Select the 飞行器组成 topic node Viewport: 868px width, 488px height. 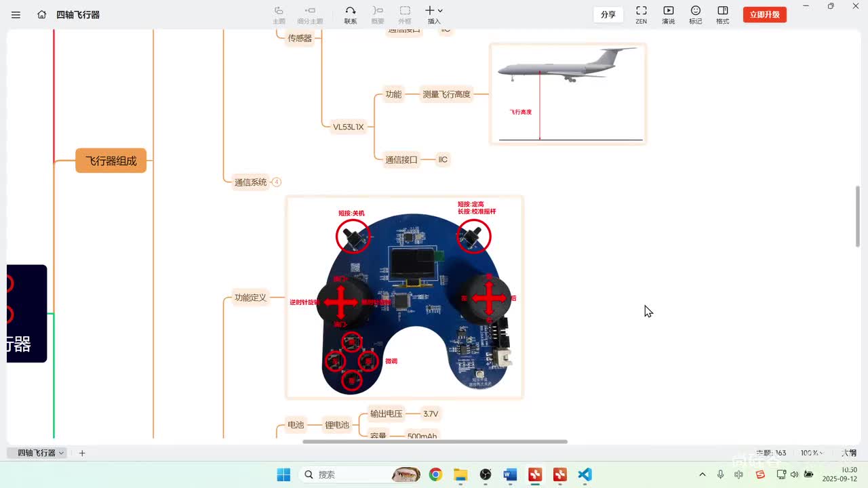[111, 161]
